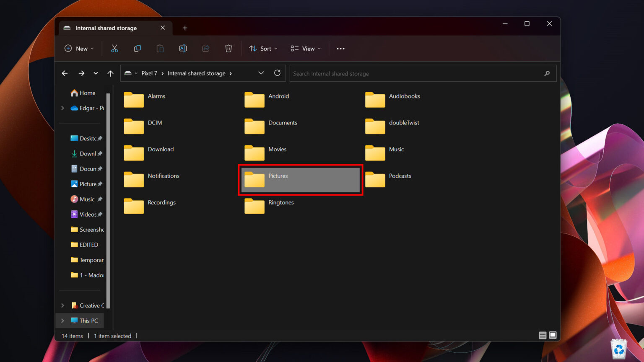Click Pixel 7 in the breadcrumb path
This screenshot has width=644, height=362.
[149, 73]
